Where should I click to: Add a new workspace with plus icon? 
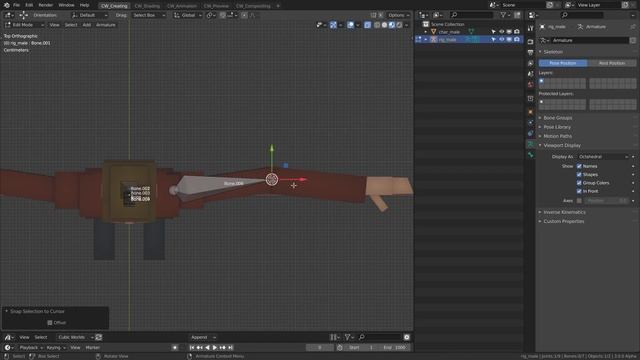(x=278, y=6)
